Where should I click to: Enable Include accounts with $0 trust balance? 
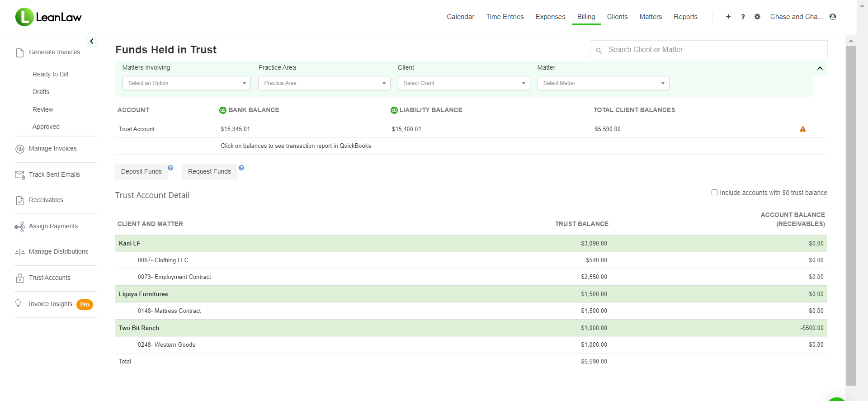714,193
